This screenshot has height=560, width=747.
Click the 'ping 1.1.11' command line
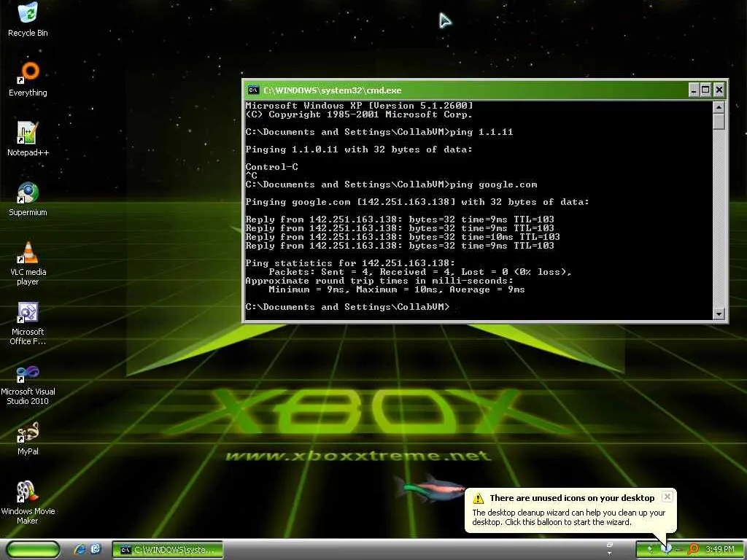[x=379, y=132]
